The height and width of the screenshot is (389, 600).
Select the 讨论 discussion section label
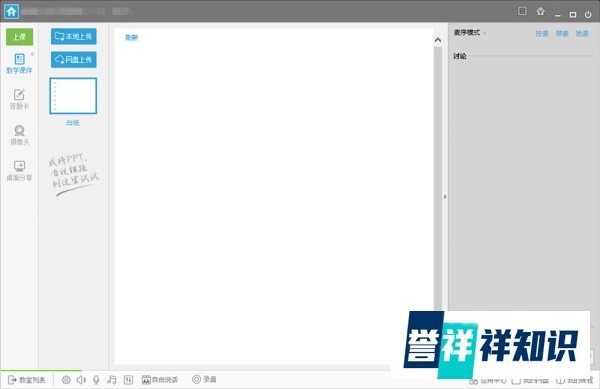coord(460,56)
